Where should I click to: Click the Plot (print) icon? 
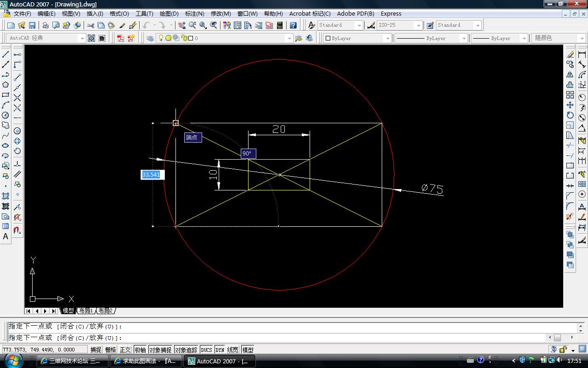point(45,25)
